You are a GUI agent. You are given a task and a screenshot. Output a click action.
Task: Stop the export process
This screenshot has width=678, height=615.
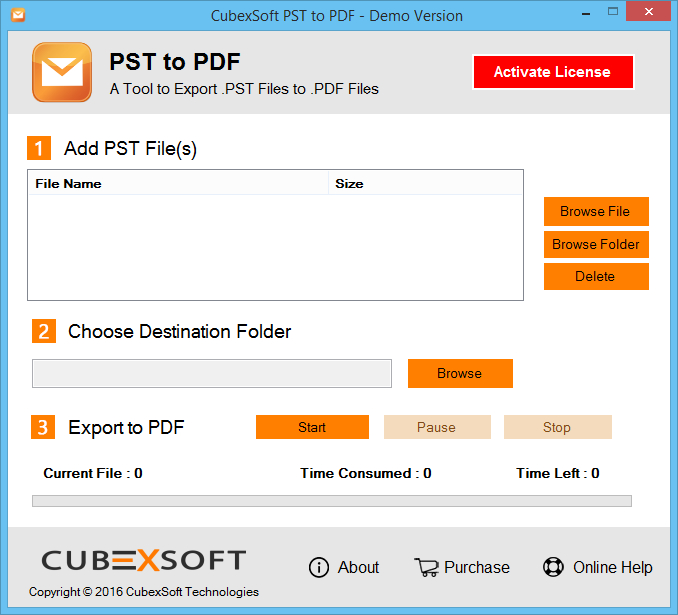pyautogui.click(x=557, y=428)
